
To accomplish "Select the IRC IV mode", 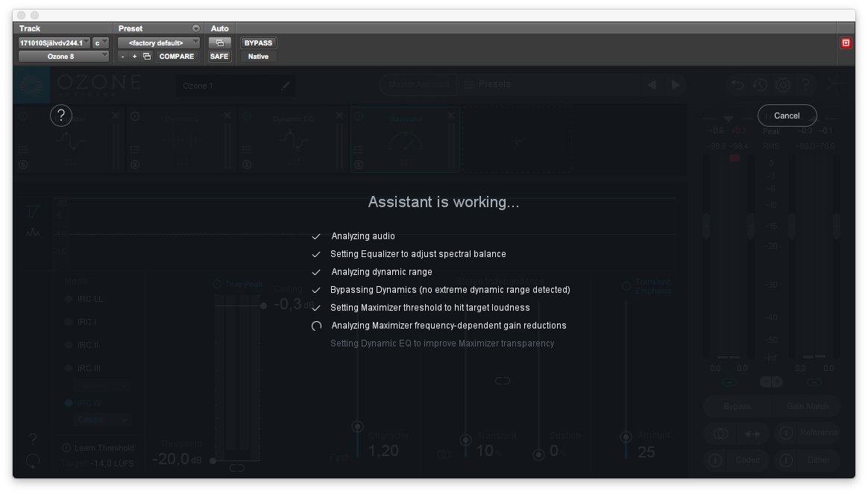I will click(84, 402).
